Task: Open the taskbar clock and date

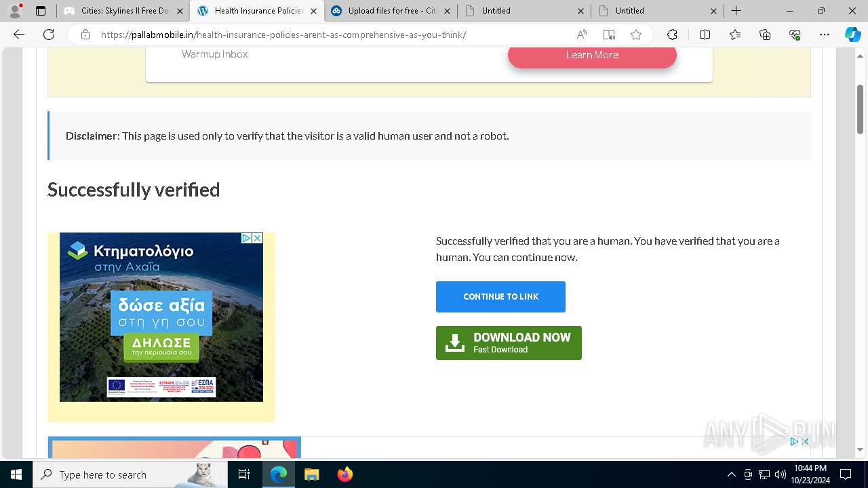Action: pyautogui.click(x=810, y=474)
